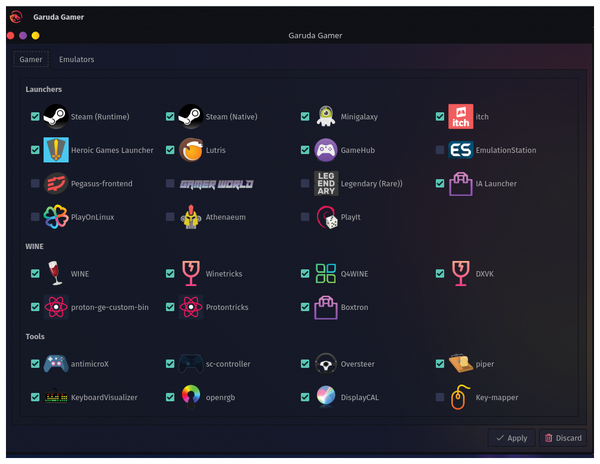Uncheck the Steam (Runtime) checkbox
600x464 pixels.
coord(35,116)
